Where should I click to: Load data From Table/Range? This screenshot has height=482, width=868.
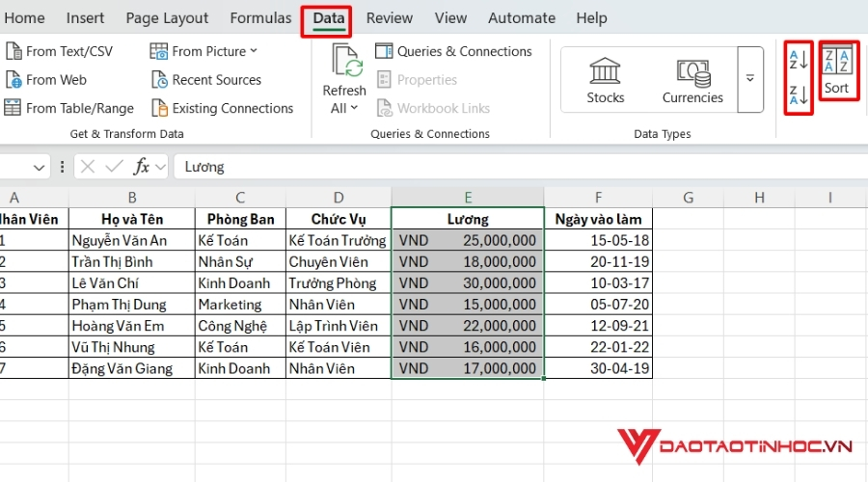pyautogui.click(x=69, y=108)
